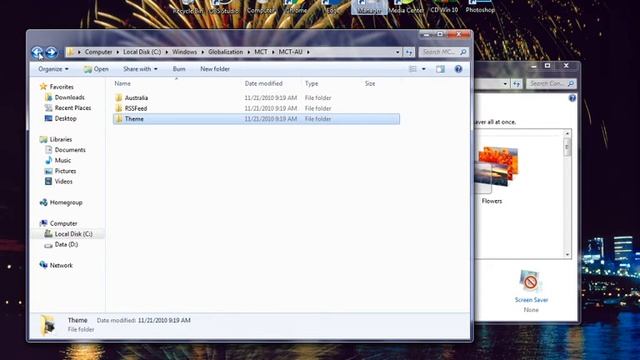Select Homegroup in the sidebar
Screen dimensions: 640x360
coord(66,202)
